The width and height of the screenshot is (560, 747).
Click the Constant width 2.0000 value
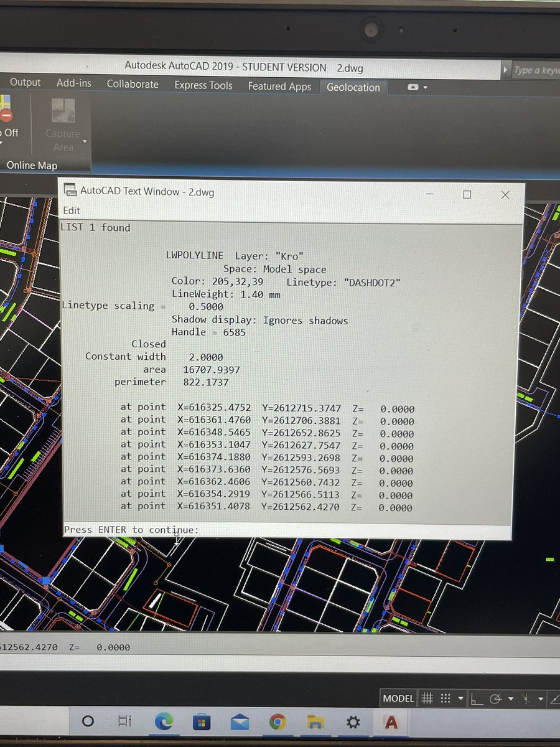pos(205,357)
